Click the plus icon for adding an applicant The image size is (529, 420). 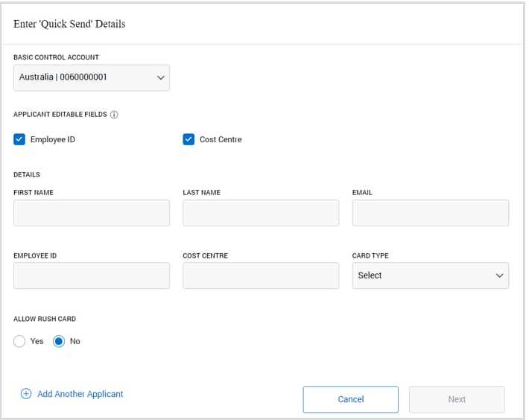tap(26, 394)
